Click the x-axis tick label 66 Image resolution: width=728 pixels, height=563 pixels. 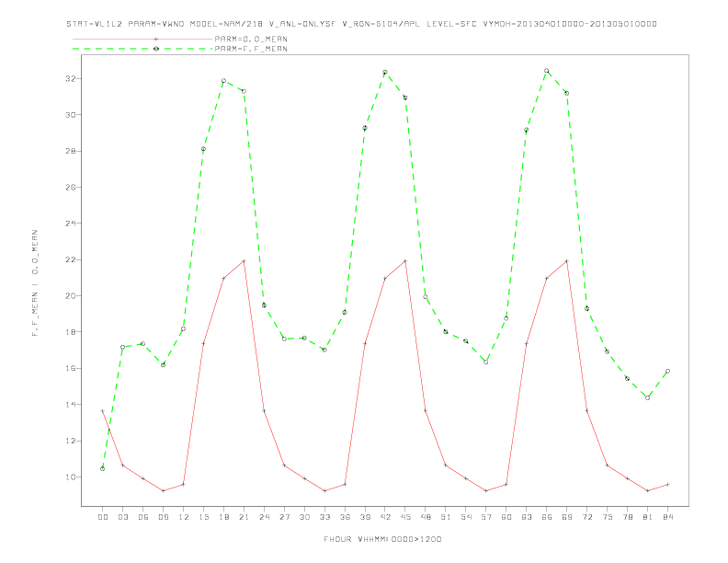[547, 517]
